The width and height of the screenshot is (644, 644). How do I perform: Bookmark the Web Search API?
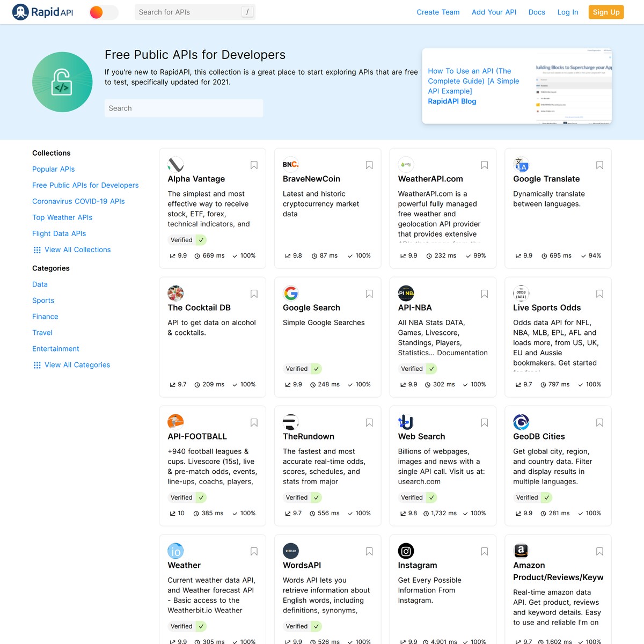[485, 423]
